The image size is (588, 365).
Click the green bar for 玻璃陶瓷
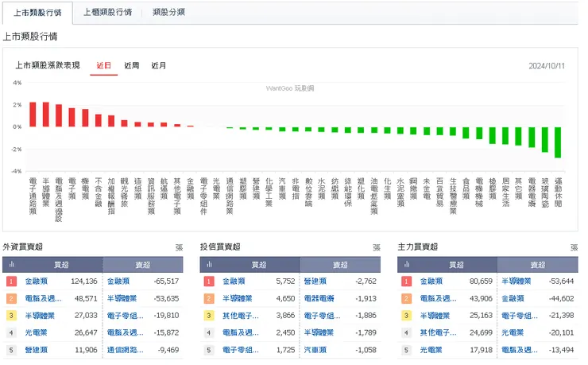coord(545,140)
